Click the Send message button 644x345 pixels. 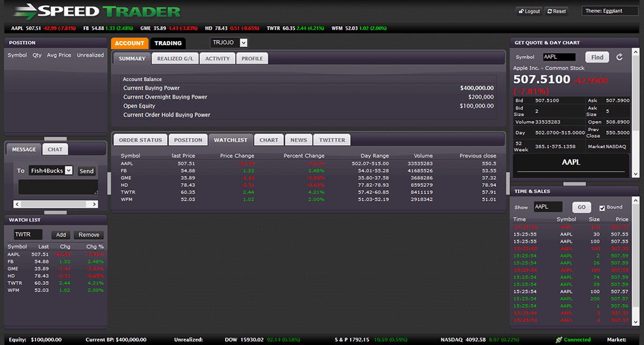pos(86,171)
